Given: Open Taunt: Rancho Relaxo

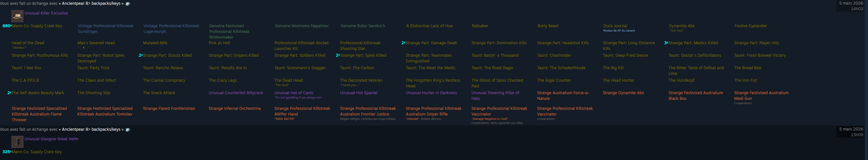Looking at the screenshot, I should point(163,68).
